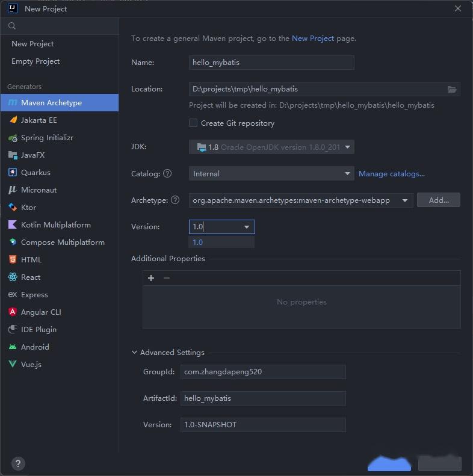
Task: Open the help question mark button
Action: [18, 464]
